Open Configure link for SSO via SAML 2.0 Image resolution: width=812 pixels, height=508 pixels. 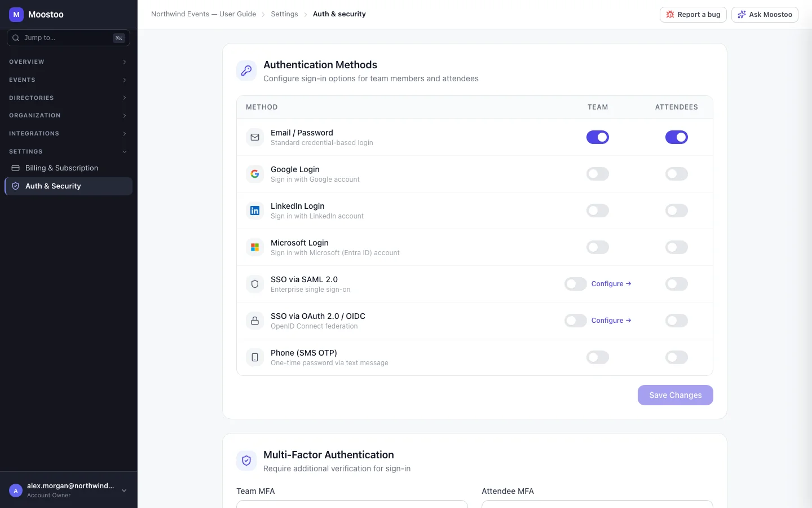pyautogui.click(x=611, y=284)
